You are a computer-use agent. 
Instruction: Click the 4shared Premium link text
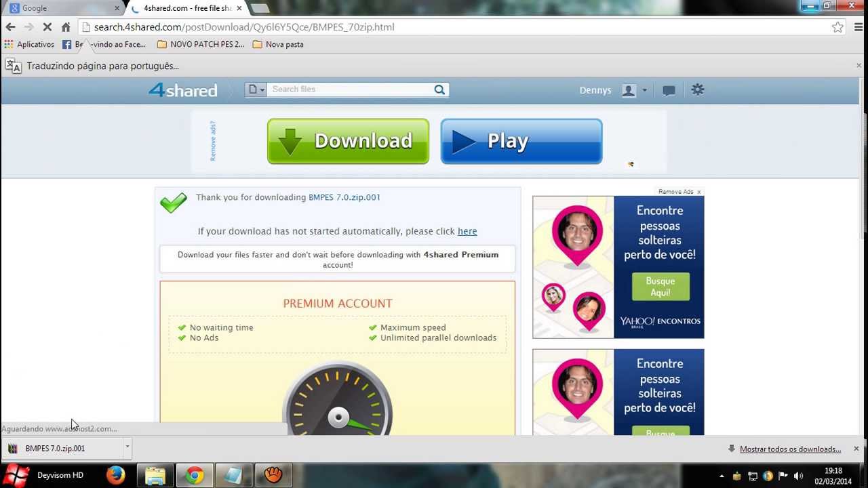[x=461, y=255]
